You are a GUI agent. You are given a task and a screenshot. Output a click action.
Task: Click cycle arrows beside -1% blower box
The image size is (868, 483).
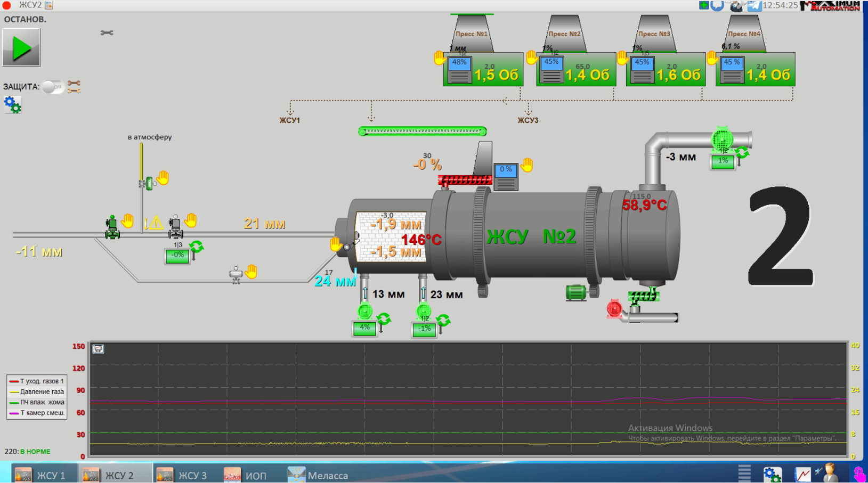(x=443, y=320)
